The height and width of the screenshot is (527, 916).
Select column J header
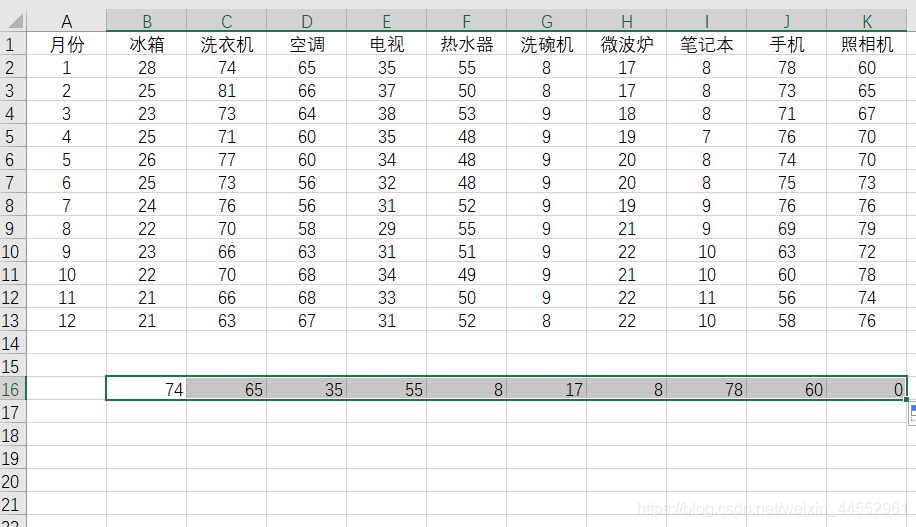click(x=787, y=22)
